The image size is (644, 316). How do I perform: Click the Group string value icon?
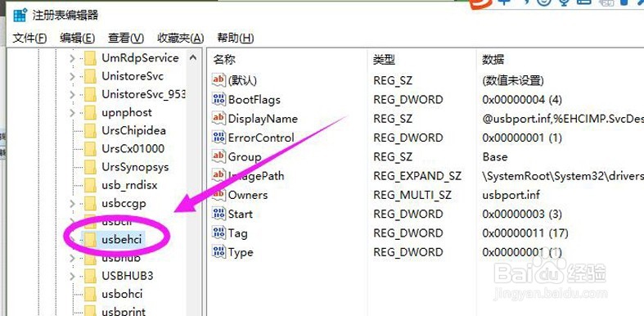coord(218,156)
